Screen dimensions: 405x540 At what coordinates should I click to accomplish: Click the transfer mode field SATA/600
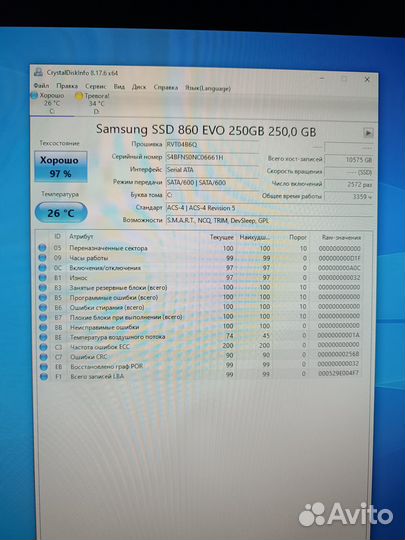[x=212, y=183]
